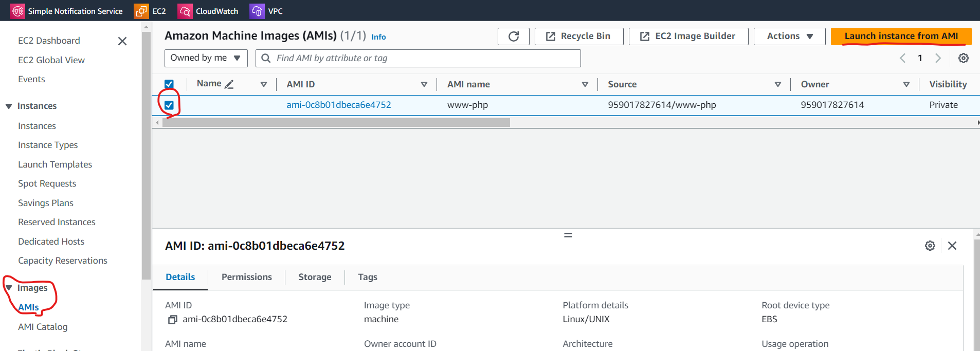
Task: Open Instance Types in sidebar
Action: click(48, 145)
